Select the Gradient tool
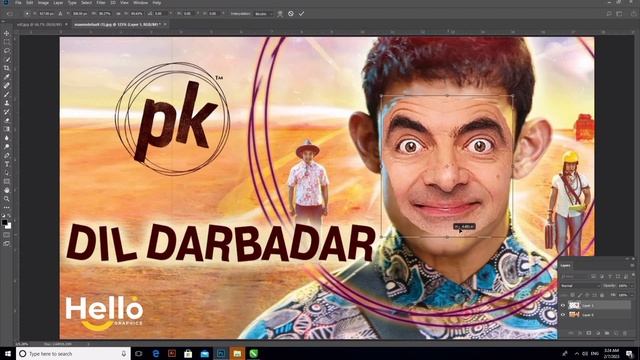The width and height of the screenshot is (640, 360). [7, 129]
